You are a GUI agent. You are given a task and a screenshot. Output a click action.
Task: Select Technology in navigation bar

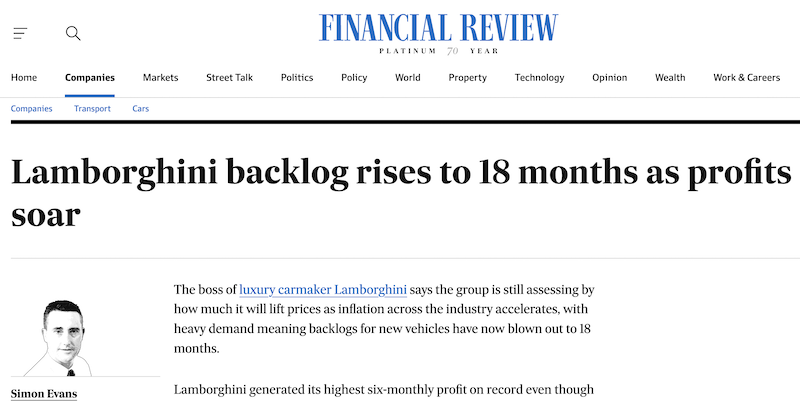[539, 78]
